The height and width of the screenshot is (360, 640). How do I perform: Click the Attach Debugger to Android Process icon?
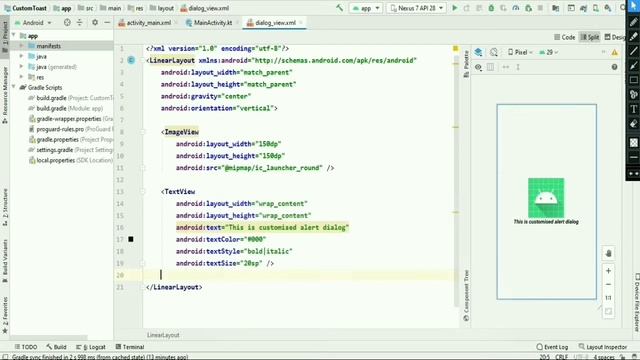[528, 8]
